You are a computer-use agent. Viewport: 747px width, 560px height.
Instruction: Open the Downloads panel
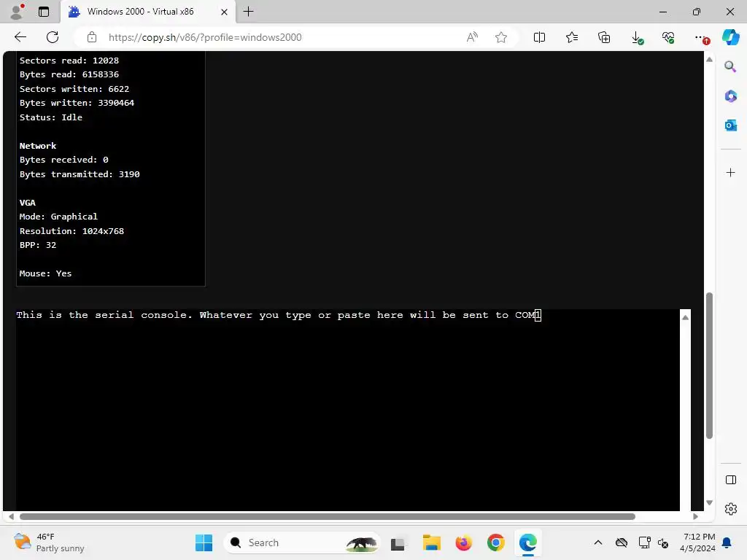[637, 38]
